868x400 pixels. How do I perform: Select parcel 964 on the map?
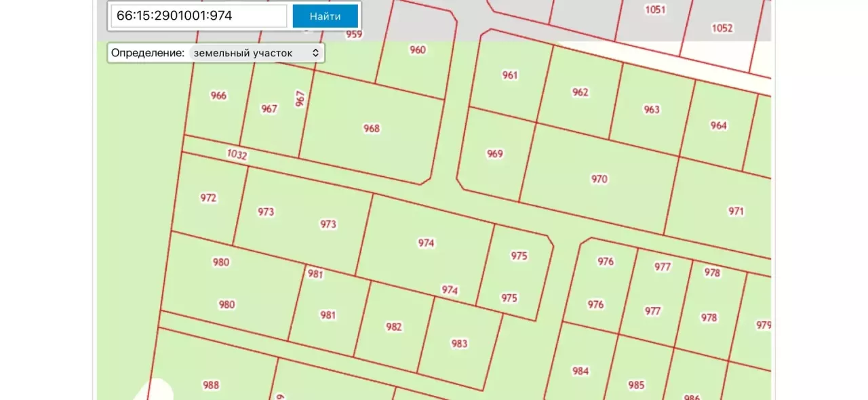[718, 125]
